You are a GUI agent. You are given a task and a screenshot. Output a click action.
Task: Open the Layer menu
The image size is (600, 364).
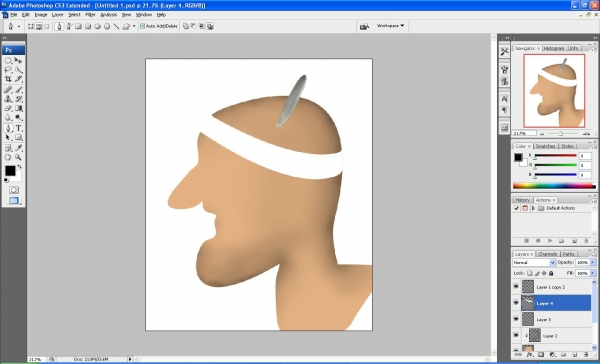tap(57, 15)
